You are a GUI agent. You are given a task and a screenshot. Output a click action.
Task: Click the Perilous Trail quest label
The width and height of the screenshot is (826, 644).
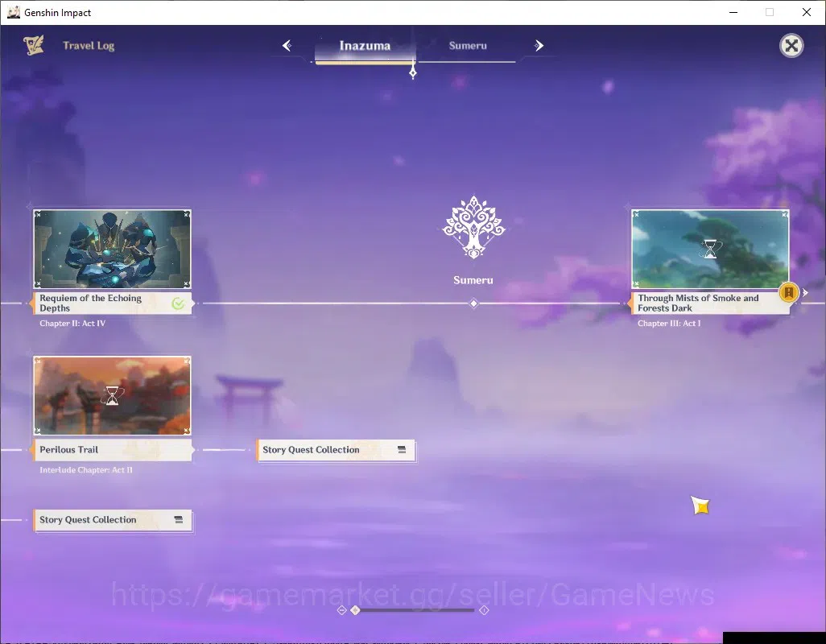[x=112, y=450]
